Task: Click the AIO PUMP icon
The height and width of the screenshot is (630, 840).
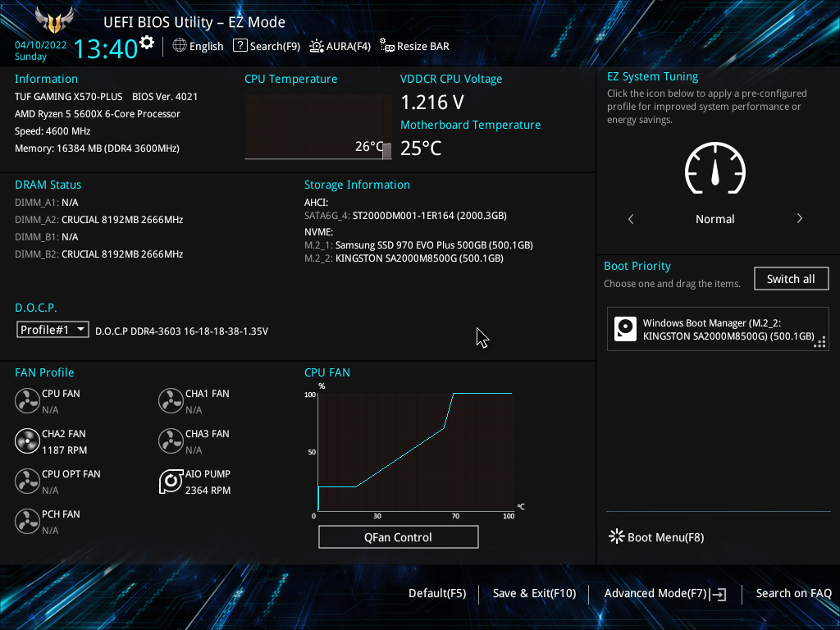Action: click(x=171, y=481)
